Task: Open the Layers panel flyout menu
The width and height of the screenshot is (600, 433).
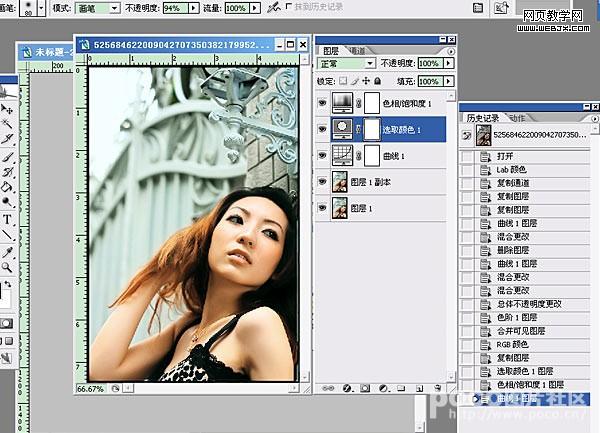Action: coord(451,51)
